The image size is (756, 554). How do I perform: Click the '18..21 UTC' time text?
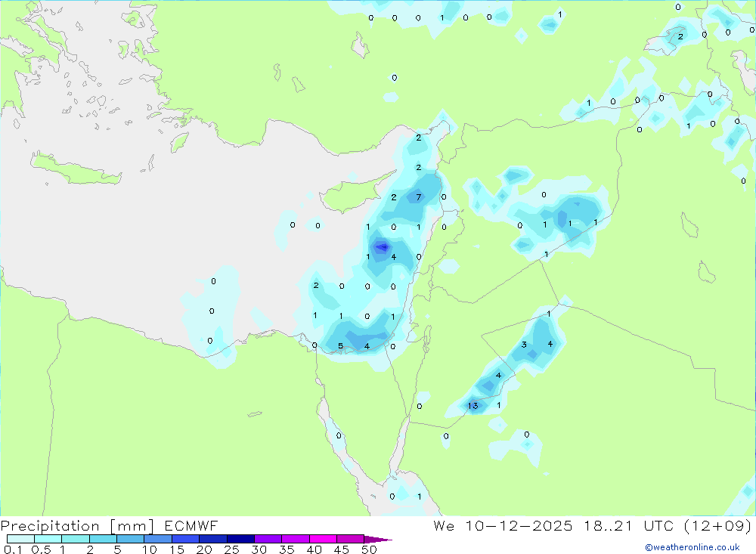click(x=628, y=525)
